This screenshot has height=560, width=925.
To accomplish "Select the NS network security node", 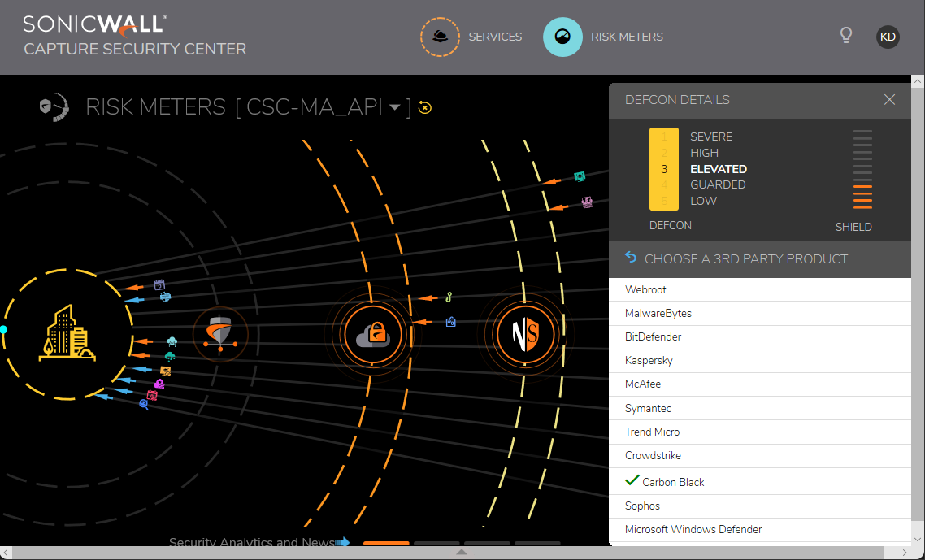I will pos(526,334).
